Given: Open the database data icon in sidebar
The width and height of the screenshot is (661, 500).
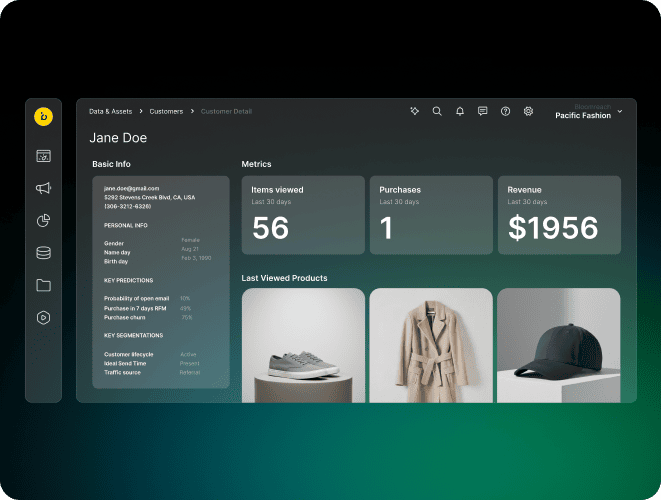Looking at the screenshot, I should click(x=43, y=253).
